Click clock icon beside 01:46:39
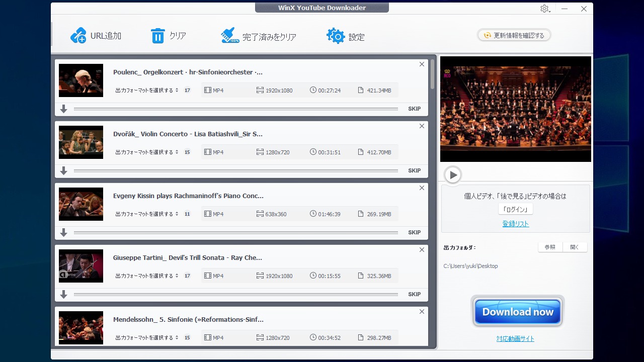 click(x=313, y=214)
